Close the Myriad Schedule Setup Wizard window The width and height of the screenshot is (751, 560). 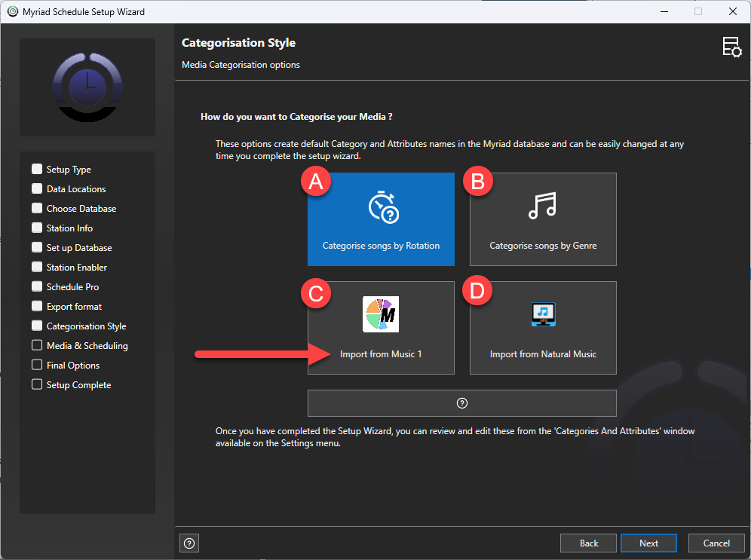(733, 11)
